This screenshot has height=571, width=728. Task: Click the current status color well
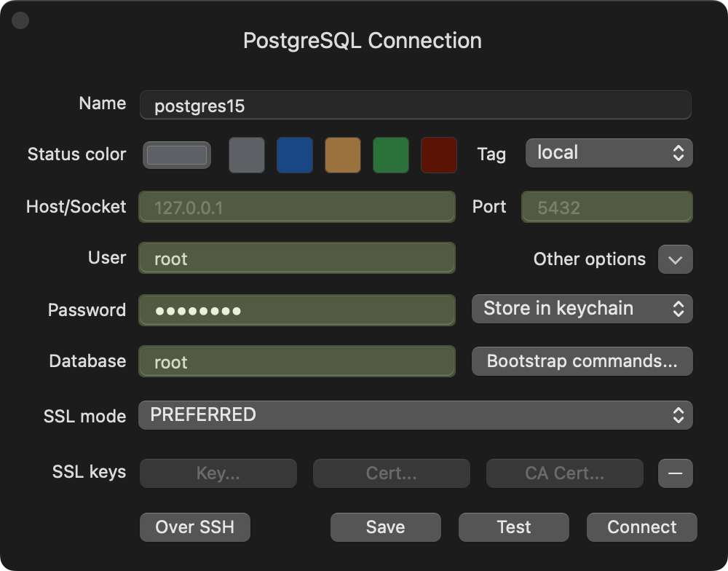click(x=177, y=155)
